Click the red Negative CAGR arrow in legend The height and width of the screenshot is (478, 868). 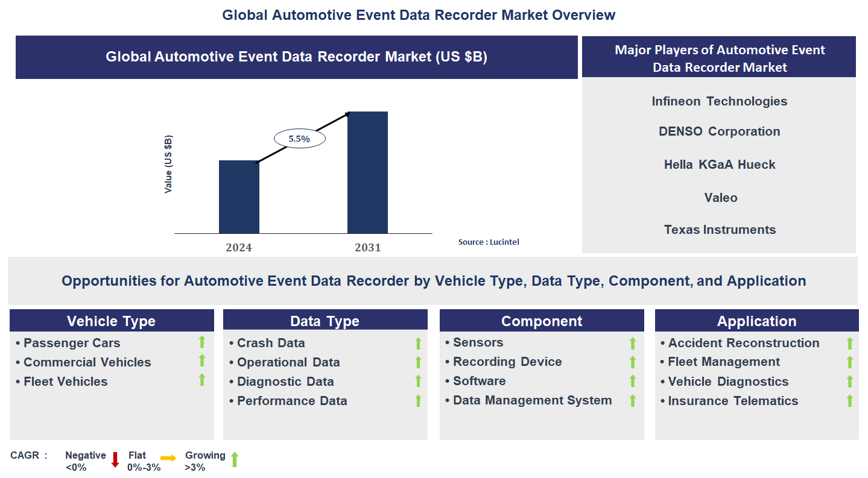pos(115,460)
